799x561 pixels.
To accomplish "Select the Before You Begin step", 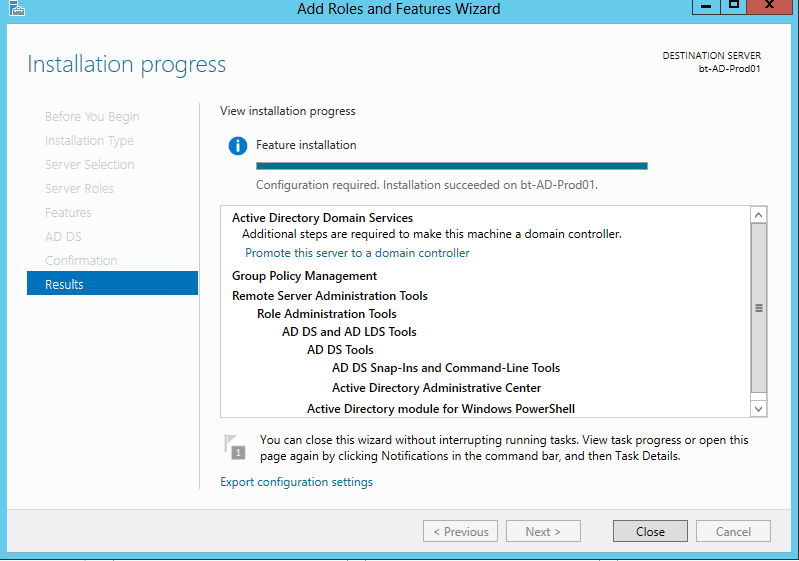I will 92,117.
